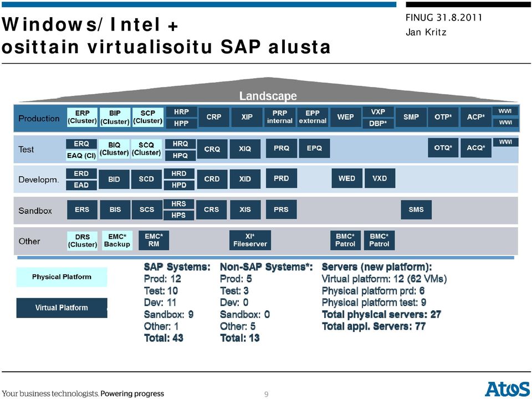532x399 pixels.
Task: Click the HRS box
Action: click(x=178, y=204)
